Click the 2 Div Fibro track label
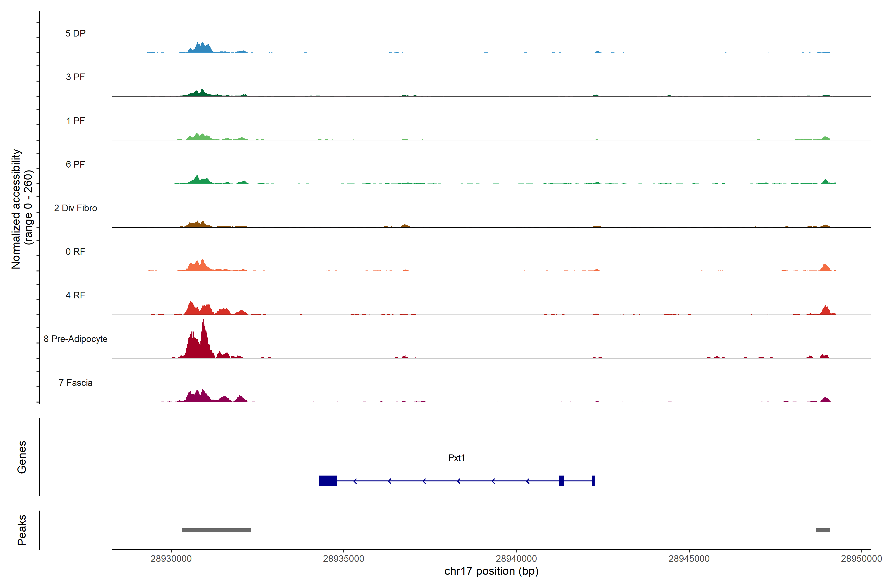Screen dimensions: 882x588 (75, 208)
